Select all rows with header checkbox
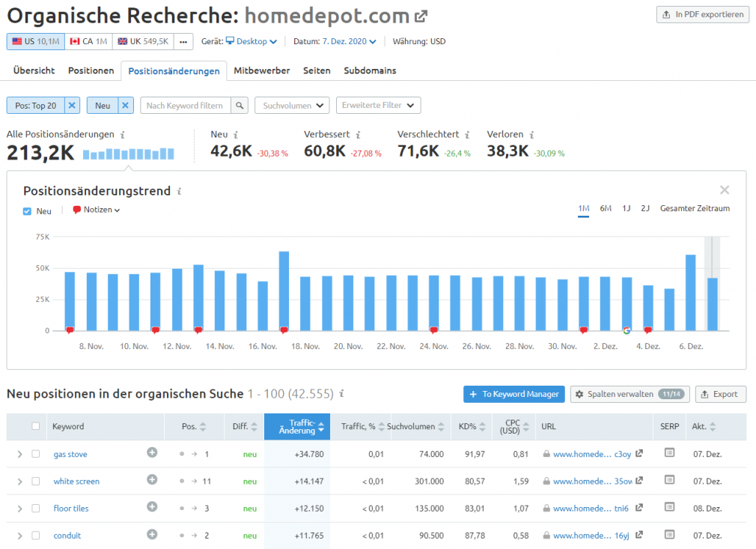This screenshot has height=549, width=756. (x=36, y=426)
